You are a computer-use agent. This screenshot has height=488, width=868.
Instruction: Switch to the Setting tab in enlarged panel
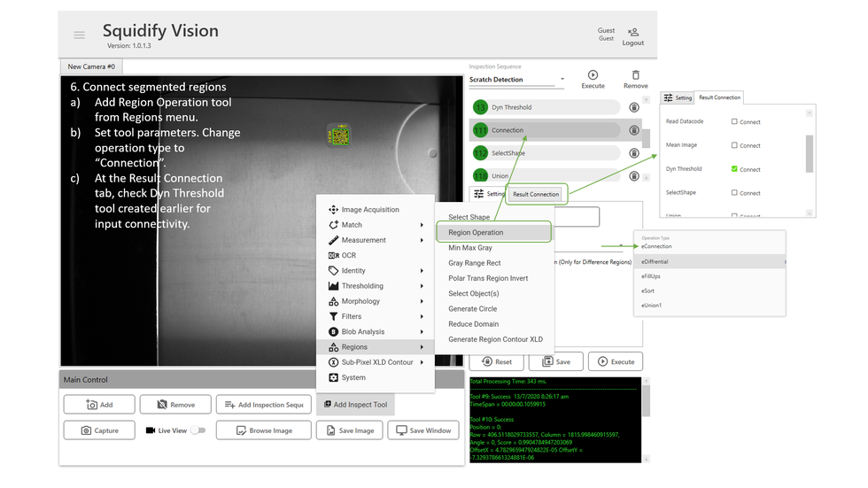[x=678, y=98]
